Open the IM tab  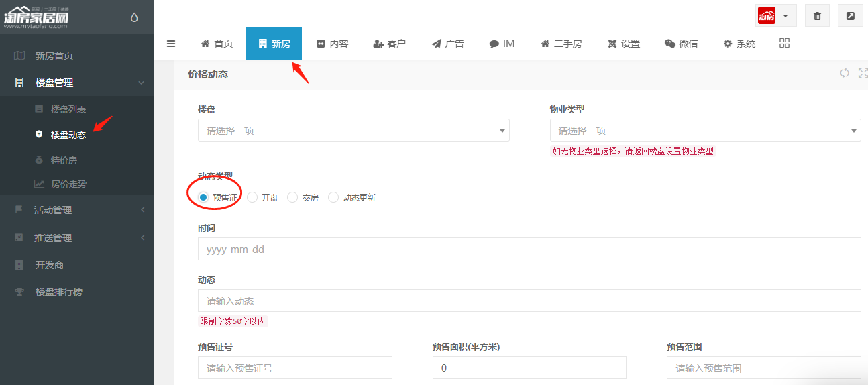click(x=502, y=44)
